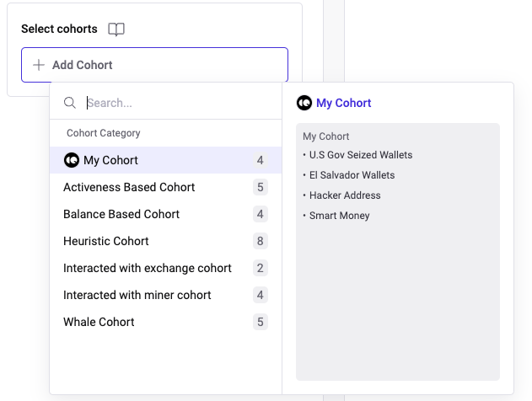
Task: Open the Heuristic Cohort category
Action: (x=106, y=241)
